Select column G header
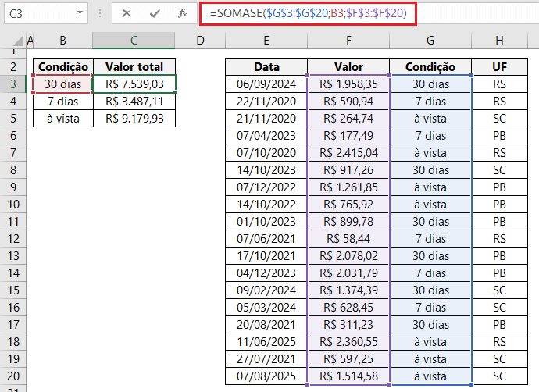 430,41
